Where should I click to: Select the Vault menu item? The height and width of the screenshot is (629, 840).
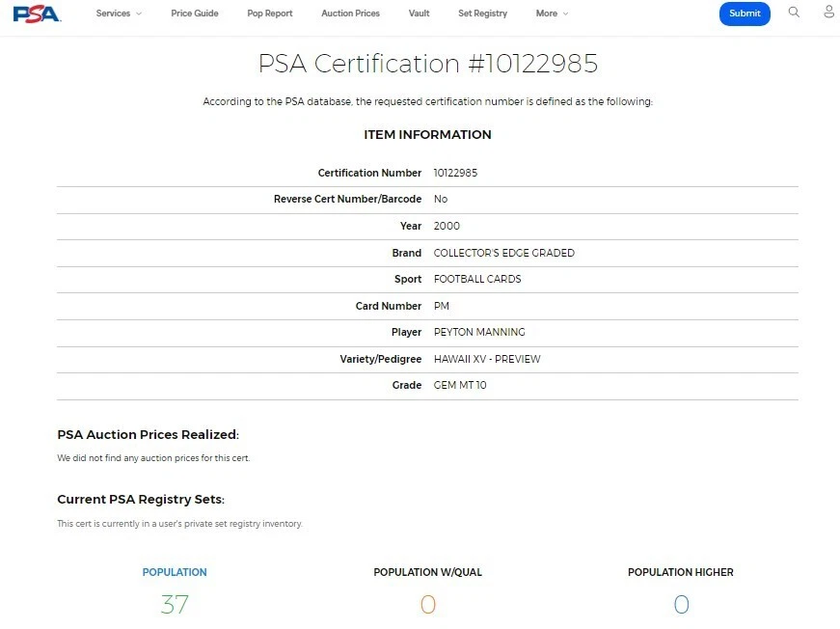(419, 14)
